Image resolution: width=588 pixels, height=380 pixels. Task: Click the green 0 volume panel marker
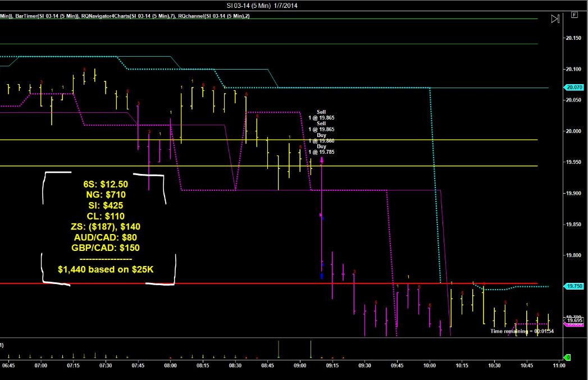(568, 357)
